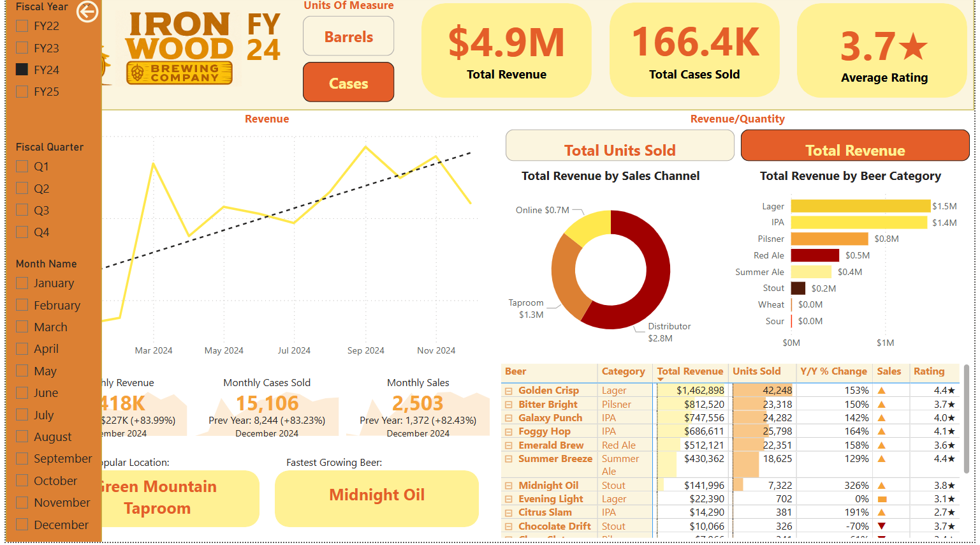Click the orange sales square for Evening Light
Image resolution: width=980 pixels, height=545 pixels.
point(882,498)
